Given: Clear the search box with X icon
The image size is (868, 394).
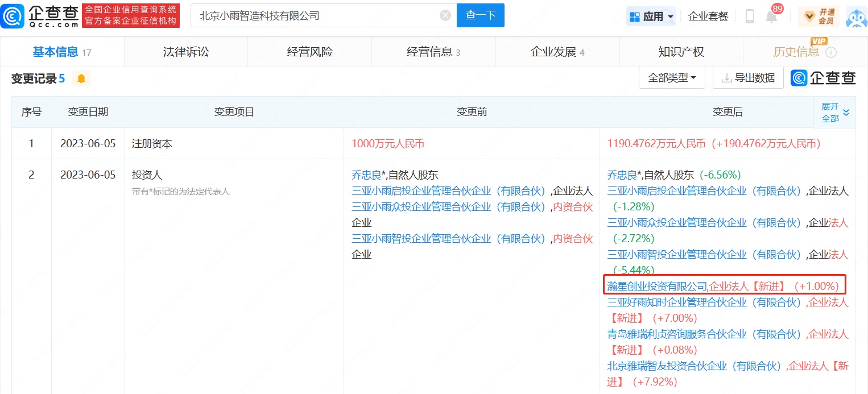Looking at the screenshot, I should [445, 16].
